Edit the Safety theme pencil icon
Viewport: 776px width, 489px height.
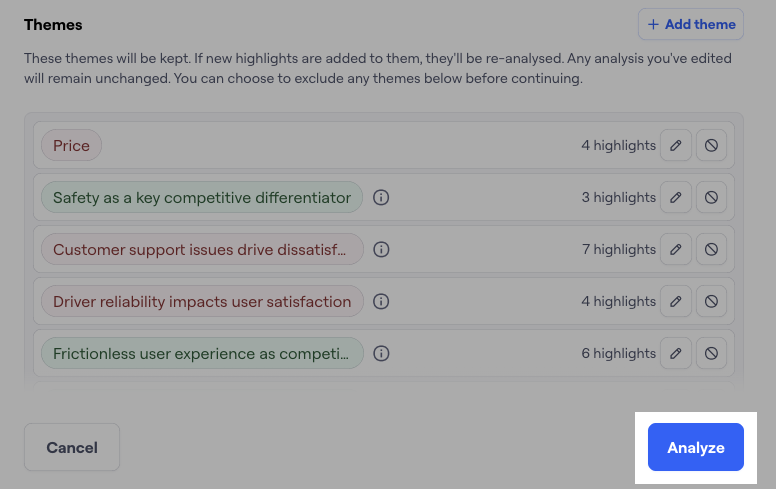click(x=676, y=198)
